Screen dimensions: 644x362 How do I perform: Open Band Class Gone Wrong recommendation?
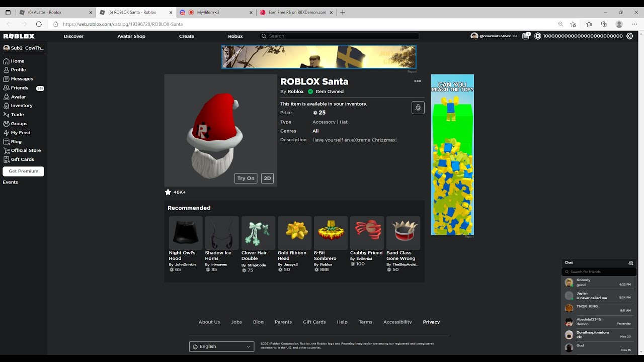[x=403, y=245]
